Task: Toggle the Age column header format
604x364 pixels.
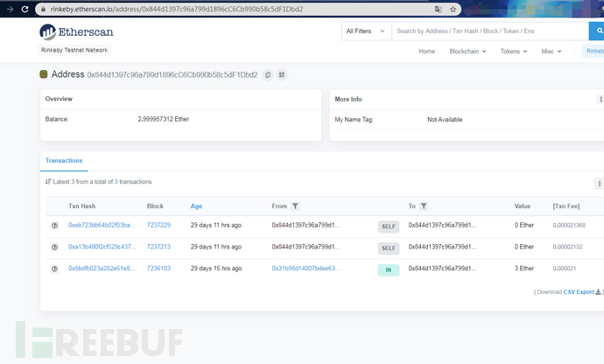Action: pos(196,206)
